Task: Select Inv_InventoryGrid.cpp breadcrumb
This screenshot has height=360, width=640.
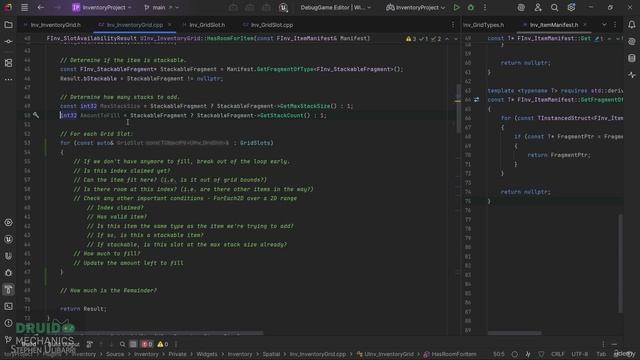Action: [318, 354]
